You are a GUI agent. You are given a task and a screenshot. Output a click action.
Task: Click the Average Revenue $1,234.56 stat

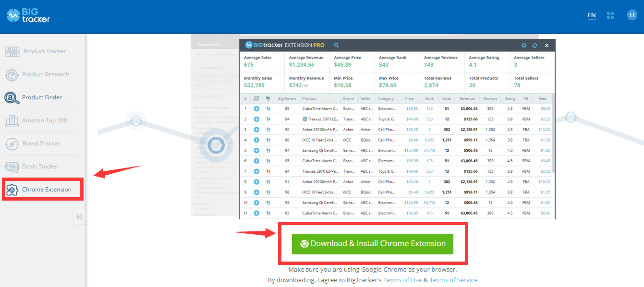307,61
